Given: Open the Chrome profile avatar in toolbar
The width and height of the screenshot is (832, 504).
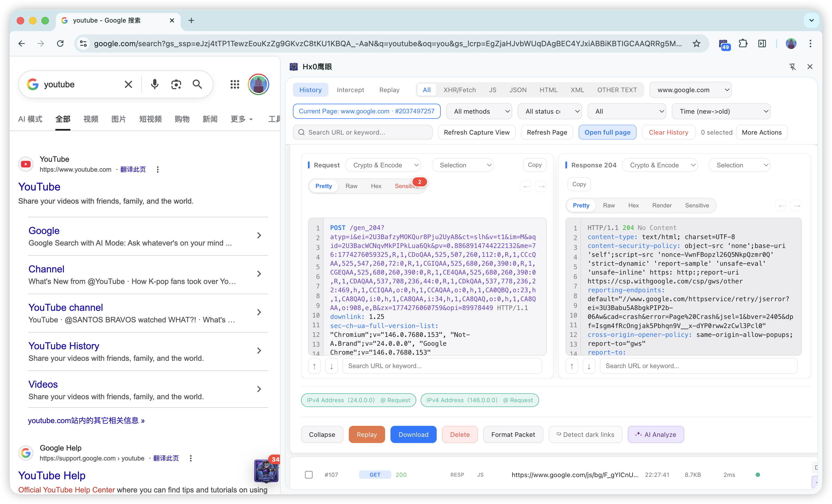Looking at the screenshot, I should tap(791, 44).
